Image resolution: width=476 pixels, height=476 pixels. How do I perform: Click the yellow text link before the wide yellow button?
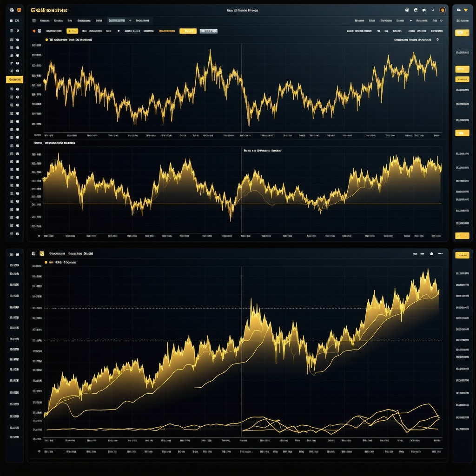(167, 31)
